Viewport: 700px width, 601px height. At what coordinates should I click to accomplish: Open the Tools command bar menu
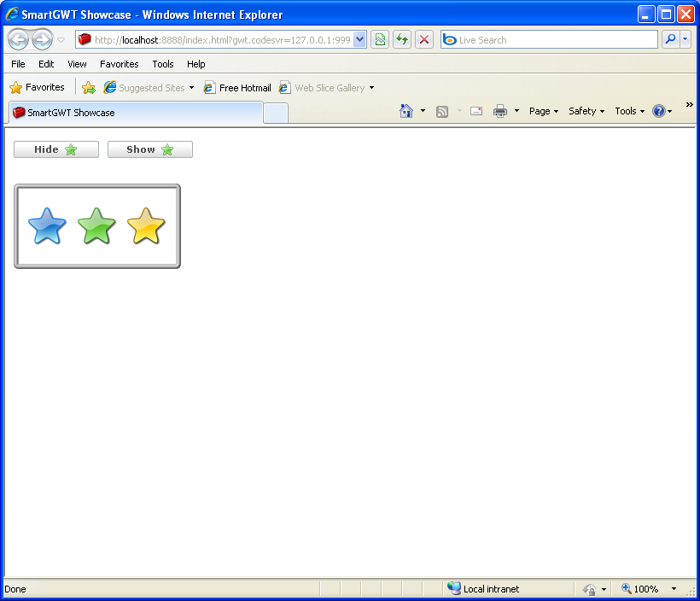click(x=629, y=111)
